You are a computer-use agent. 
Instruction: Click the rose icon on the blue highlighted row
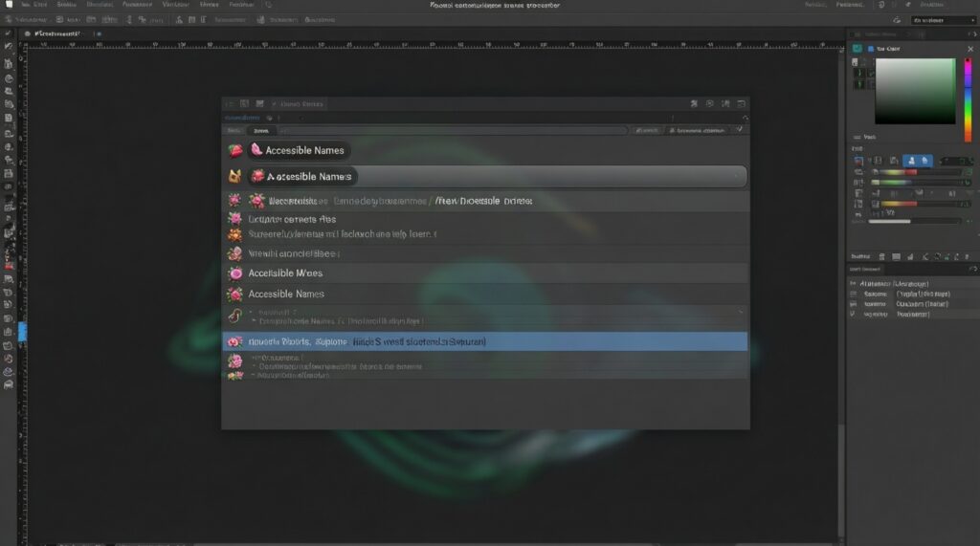234,341
